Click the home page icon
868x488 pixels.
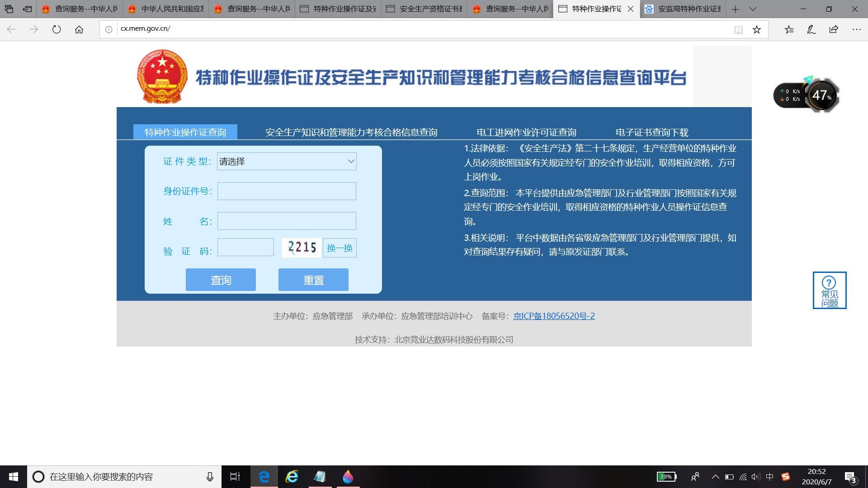[x=79, y=29]
